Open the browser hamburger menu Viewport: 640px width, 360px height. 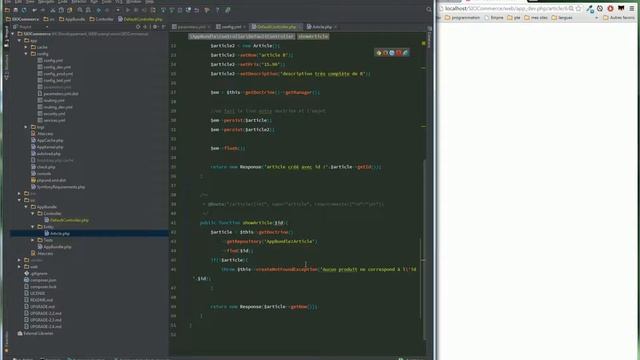632,9
